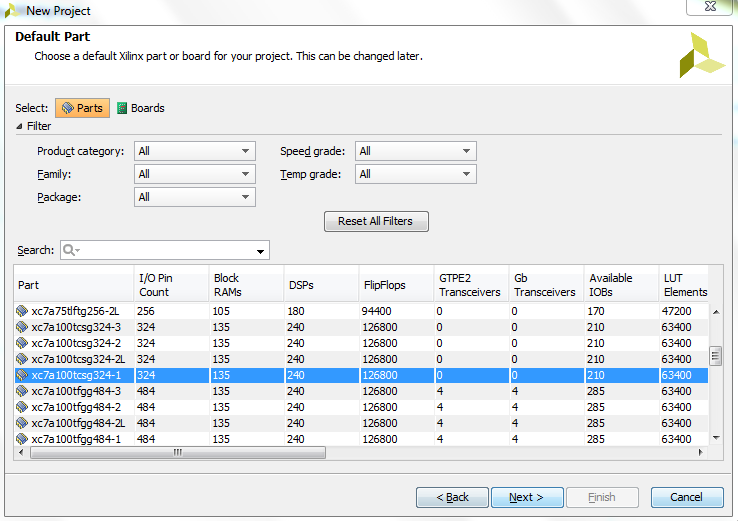The height and width of the screenshot is (521, 738).
Task: Click the Reset All Filters button
Action: click(x=376, y=221)
